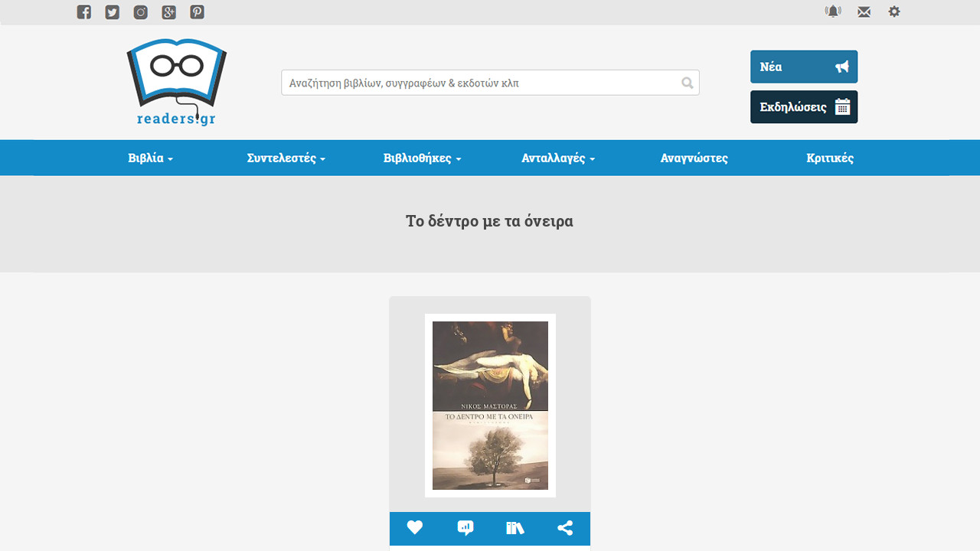
Task: Open the Instagram social link icon
Action: pyautogui.click(x=141, y=12)
